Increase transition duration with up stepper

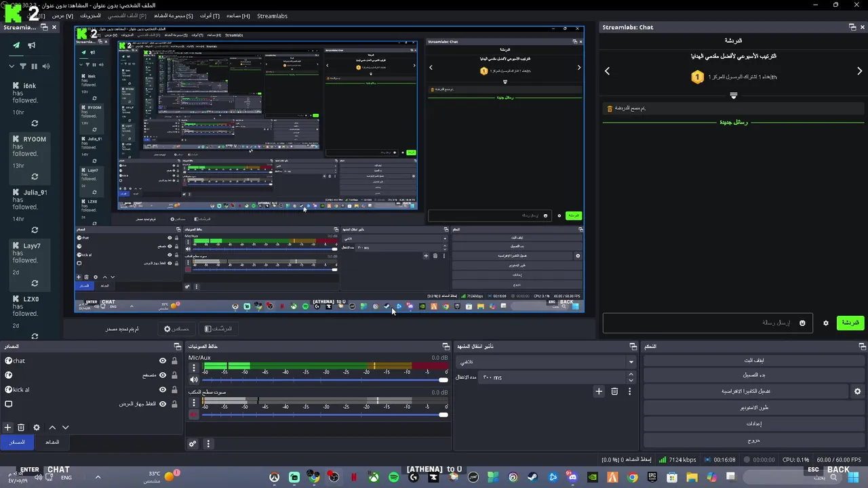(x=631, y=374)
